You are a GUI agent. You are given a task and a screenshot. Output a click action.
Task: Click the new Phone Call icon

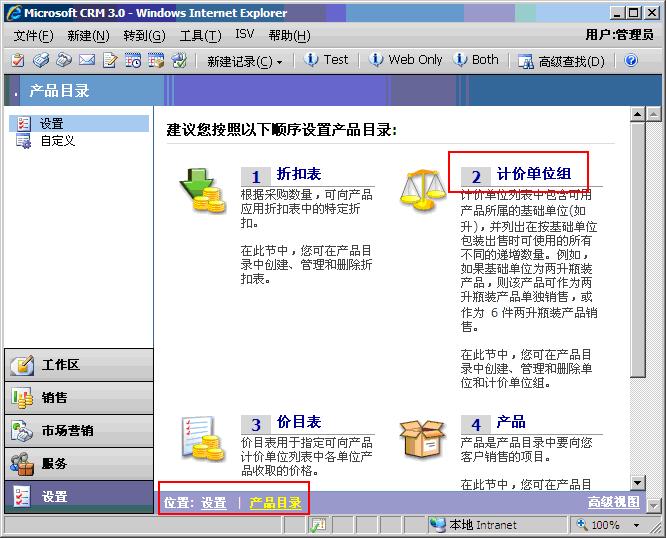(64, 60)
